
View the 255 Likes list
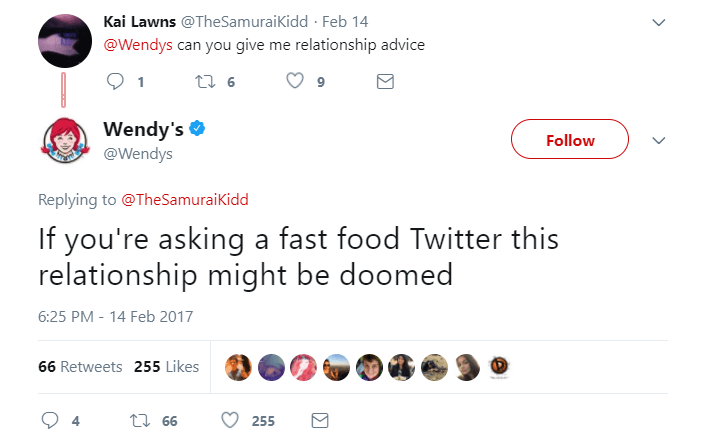click(x=167, y=366)
